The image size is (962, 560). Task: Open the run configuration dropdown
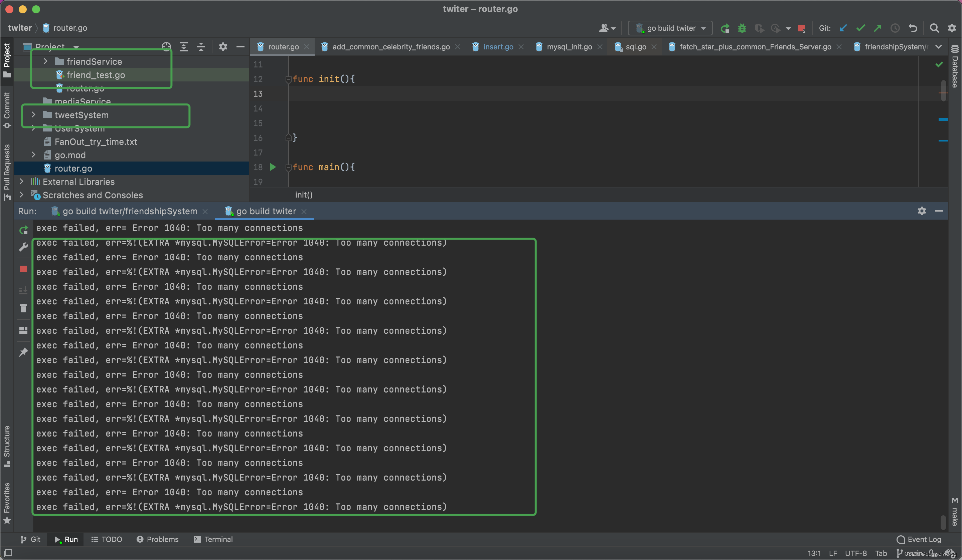click(x=703, y=28)
